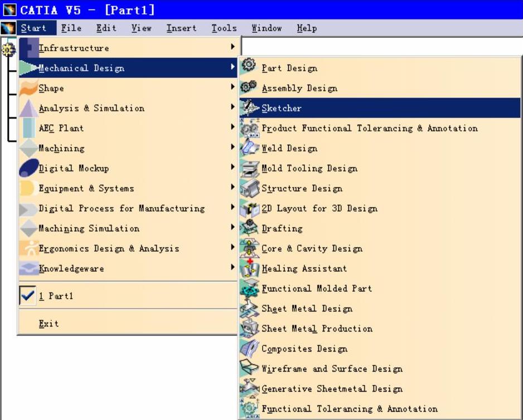Select Structure Design workbench entry
The height and width of the screenshot is (420, 523).
point(380,188)
